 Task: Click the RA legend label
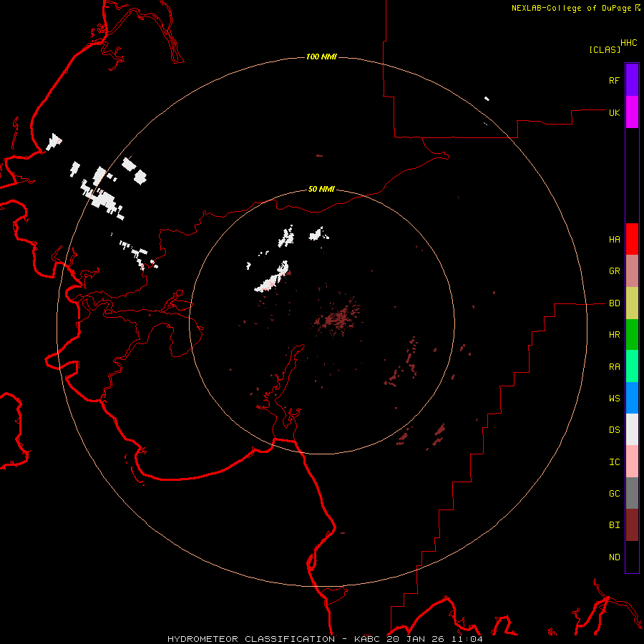coord(614,367)
